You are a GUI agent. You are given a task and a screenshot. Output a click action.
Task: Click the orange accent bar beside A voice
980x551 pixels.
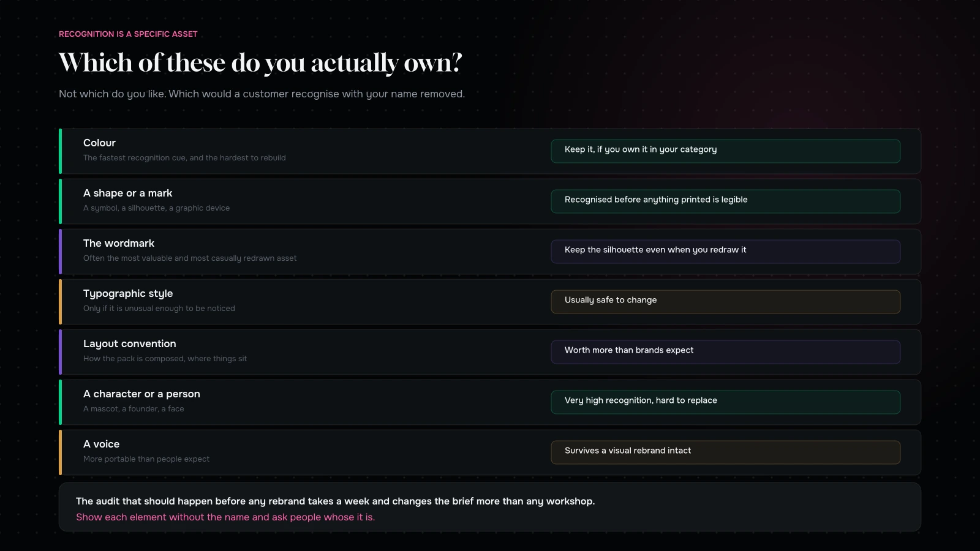60,452
